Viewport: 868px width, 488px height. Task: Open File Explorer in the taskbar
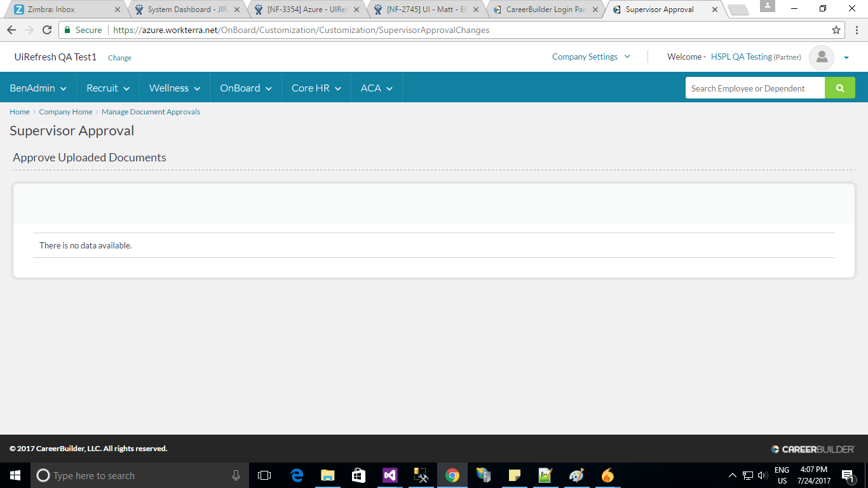(327, 475)
